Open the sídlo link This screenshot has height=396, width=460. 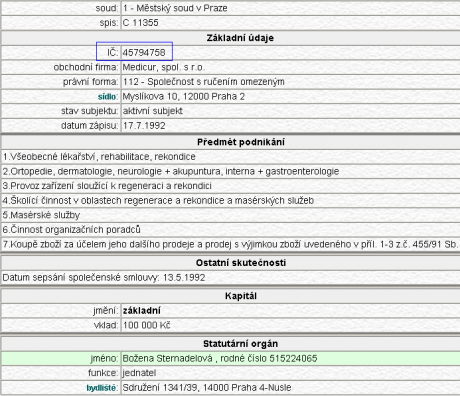(x=107, y=97)
